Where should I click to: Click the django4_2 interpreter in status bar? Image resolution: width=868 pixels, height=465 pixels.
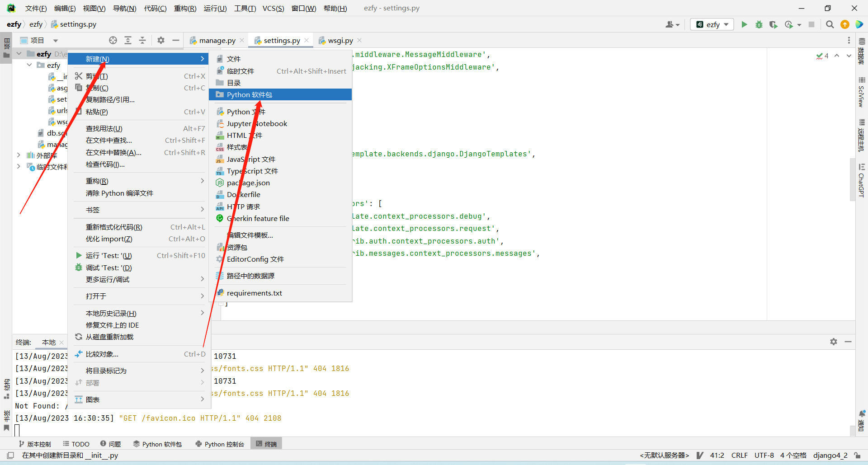830,456
